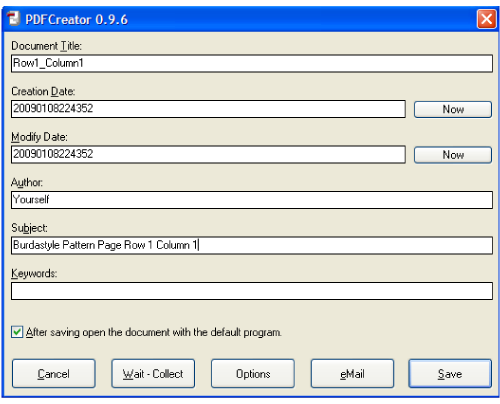Click the Keywords label
The height and width of the screenshot is (404, 500).
click(34, 273)
